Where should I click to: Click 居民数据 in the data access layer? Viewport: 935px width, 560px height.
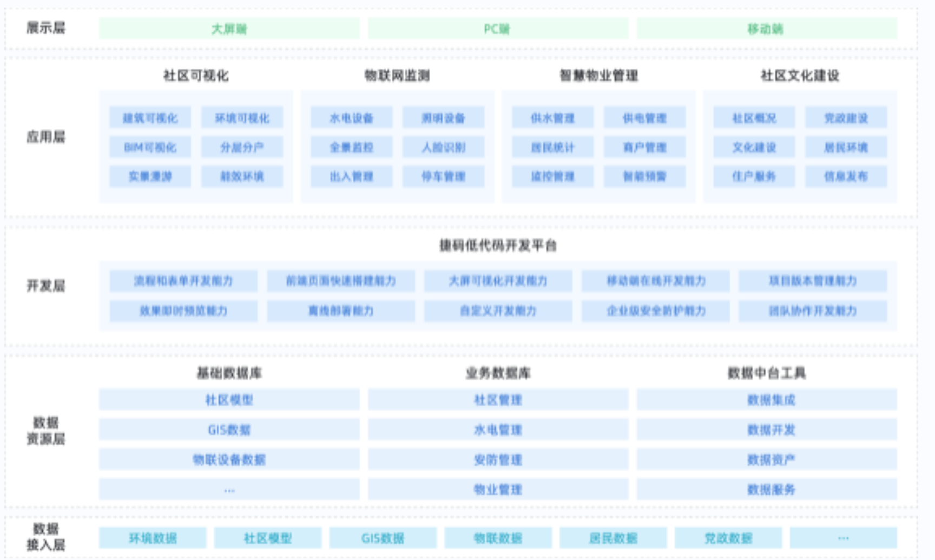(613, 538)
